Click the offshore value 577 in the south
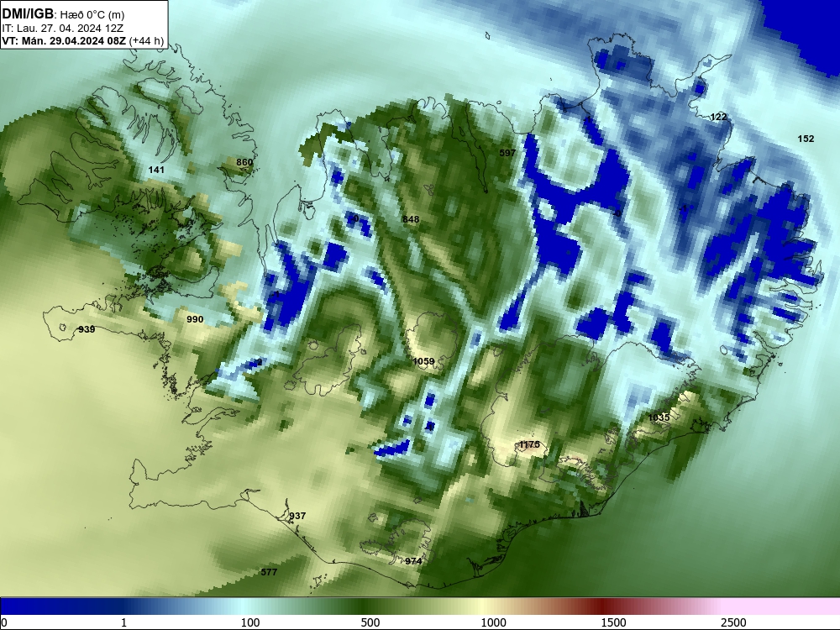The width and height of the screenshot is (840, 630). pos(269,572)
